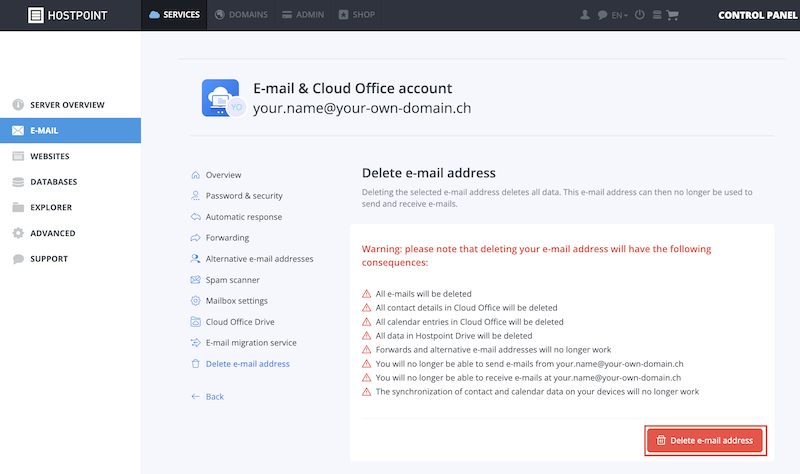Open Spam scanner settings

coord(225,280)
